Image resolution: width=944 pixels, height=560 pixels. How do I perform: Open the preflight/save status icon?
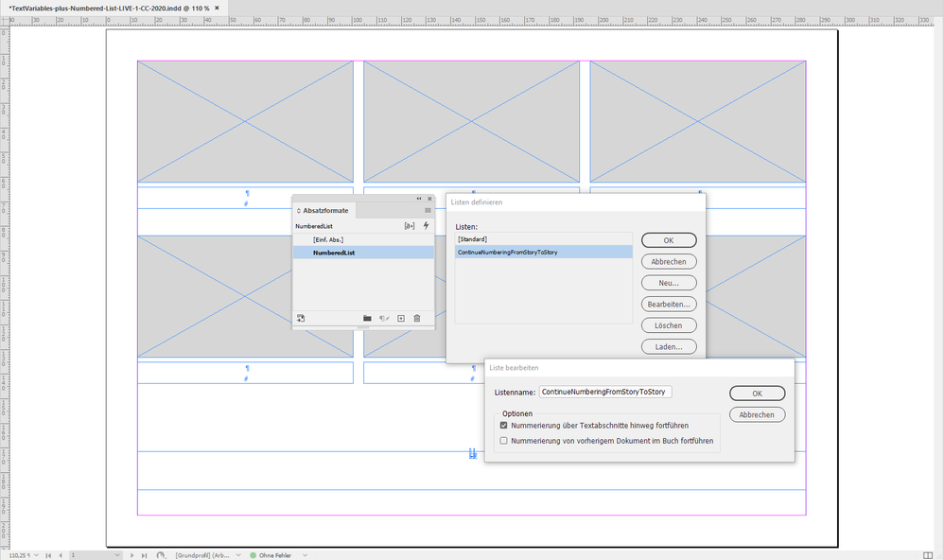pyautogui.click(x=161, y=555)
